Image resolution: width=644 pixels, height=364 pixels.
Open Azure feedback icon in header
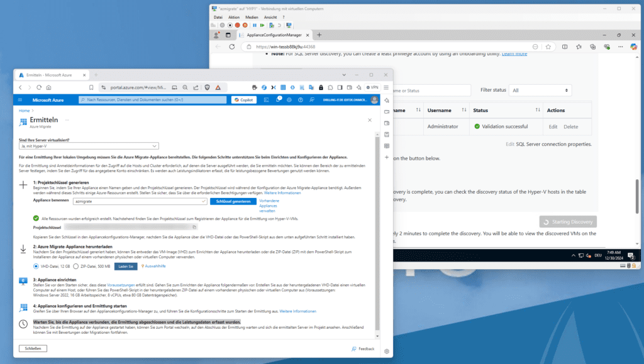tap(312, 100)
